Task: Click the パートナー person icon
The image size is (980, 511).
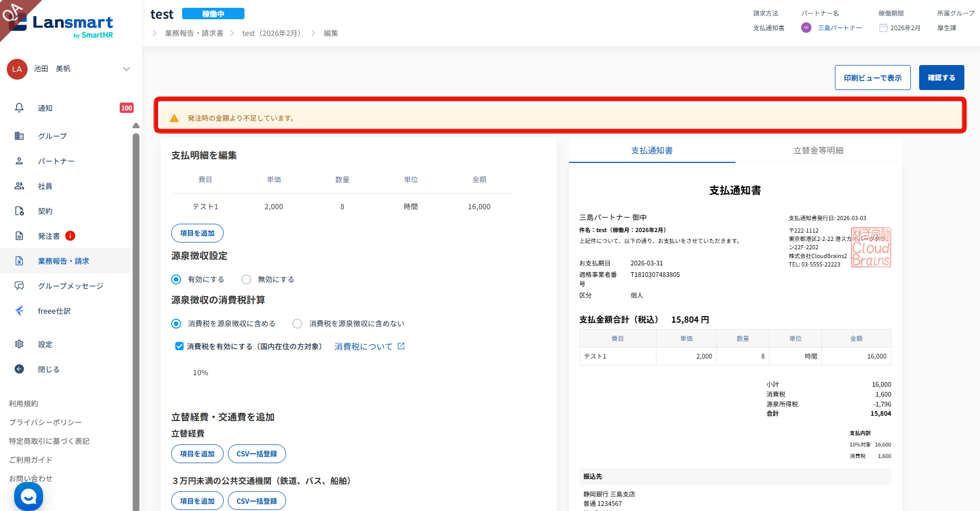Action: 19,161
